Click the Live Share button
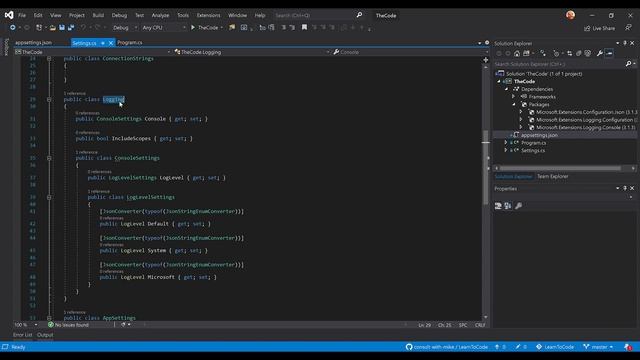Viewport: 640px width, 360px height. [599, 28]
